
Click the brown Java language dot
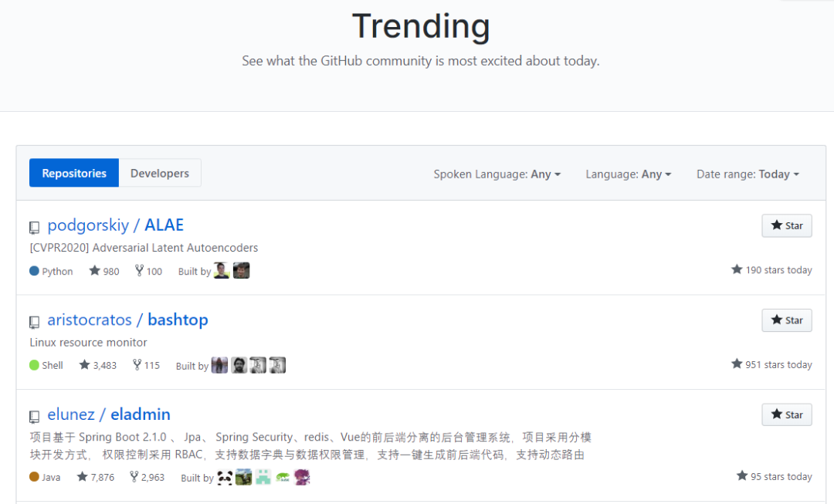pyautogui.click(x=34, y=476)
